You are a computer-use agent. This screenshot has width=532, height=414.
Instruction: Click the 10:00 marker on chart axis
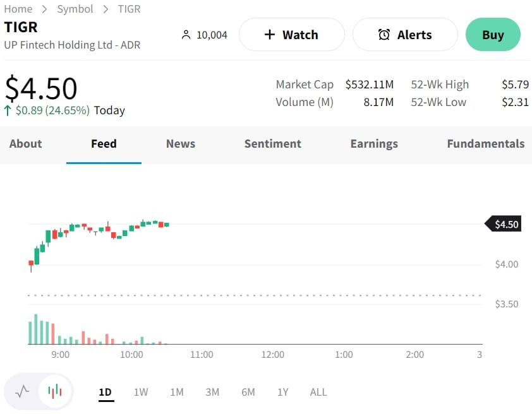tap(131, 355)
